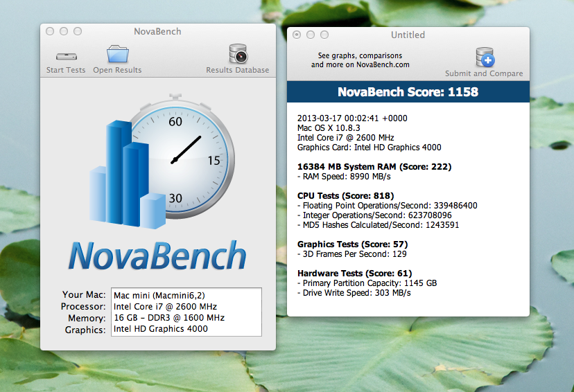Screen dimensions: 574x392
Task: Click the Start Tests label
Action: click(66, 70)
